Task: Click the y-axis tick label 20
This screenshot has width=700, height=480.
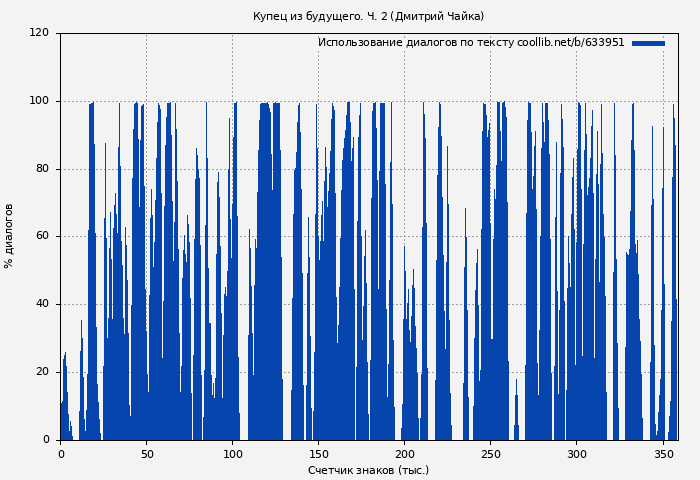Action: (42, 372)
